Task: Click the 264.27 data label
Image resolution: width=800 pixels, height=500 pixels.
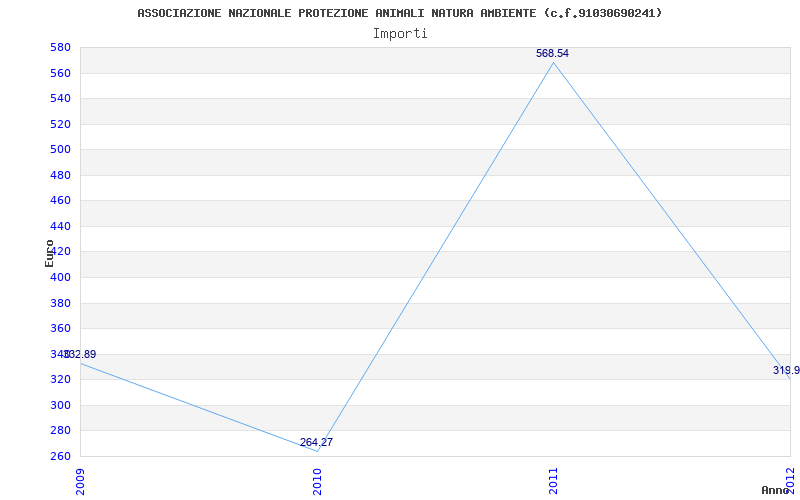Action: click(x=316, y=442)
